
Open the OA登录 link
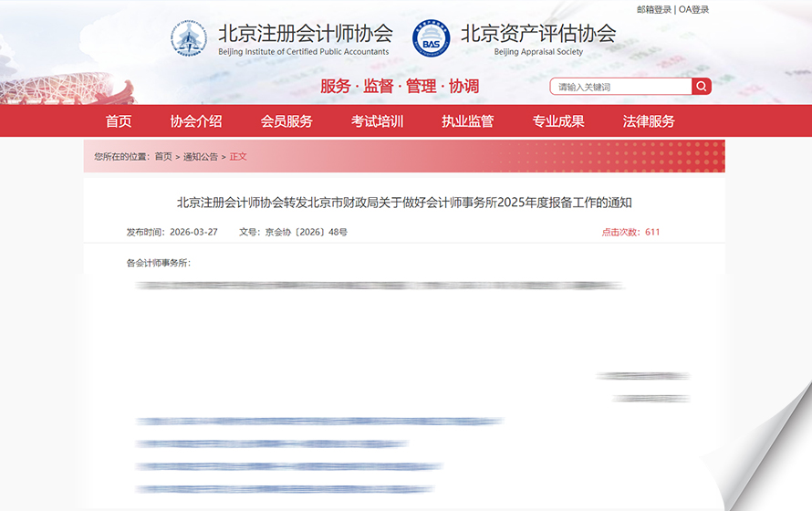(x=693, y=9)
